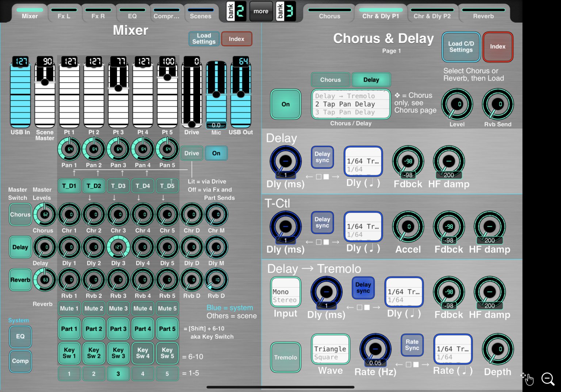Toggle the System Comp button

pos(20,361)
